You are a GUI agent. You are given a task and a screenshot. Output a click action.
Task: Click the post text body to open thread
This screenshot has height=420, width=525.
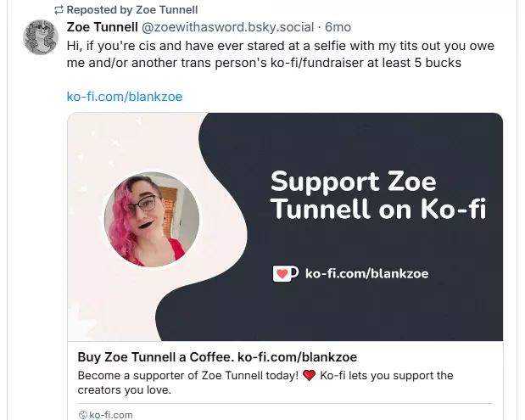coord(280,53)
